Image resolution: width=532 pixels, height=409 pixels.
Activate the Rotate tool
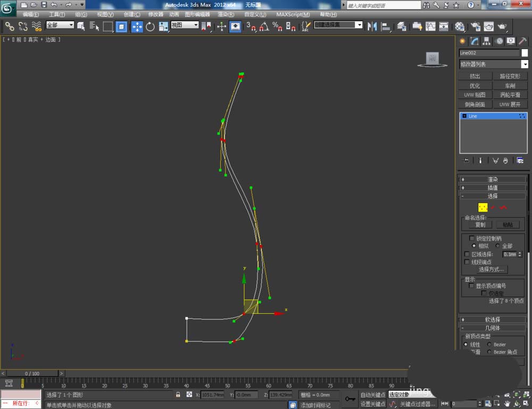(x=150, y=26)
